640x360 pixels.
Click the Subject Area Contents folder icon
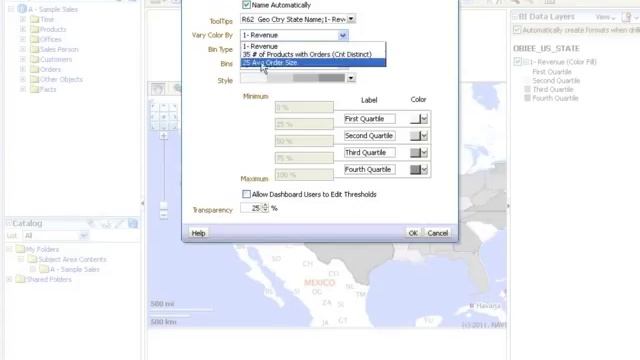pyautogui.click(x=33, y=259)
